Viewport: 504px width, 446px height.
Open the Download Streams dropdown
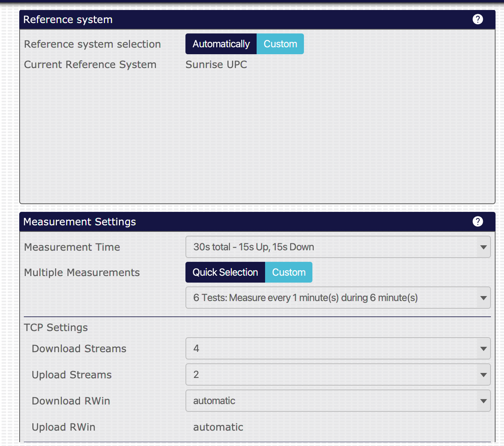(338, 348)
